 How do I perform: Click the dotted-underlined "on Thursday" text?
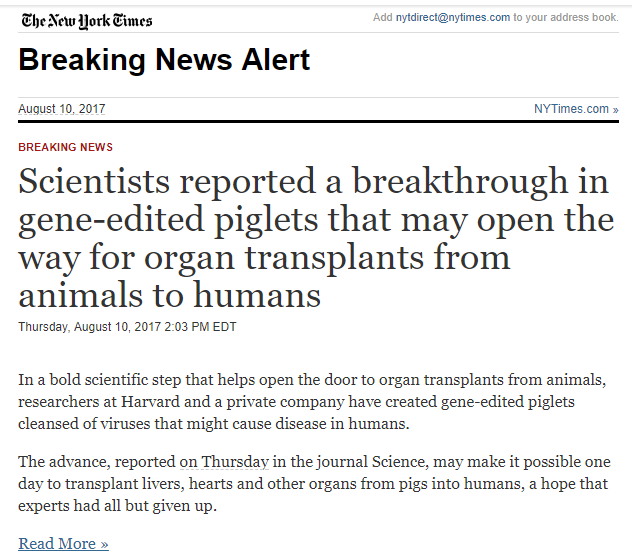pyautogui.click(x=224, y=462)
